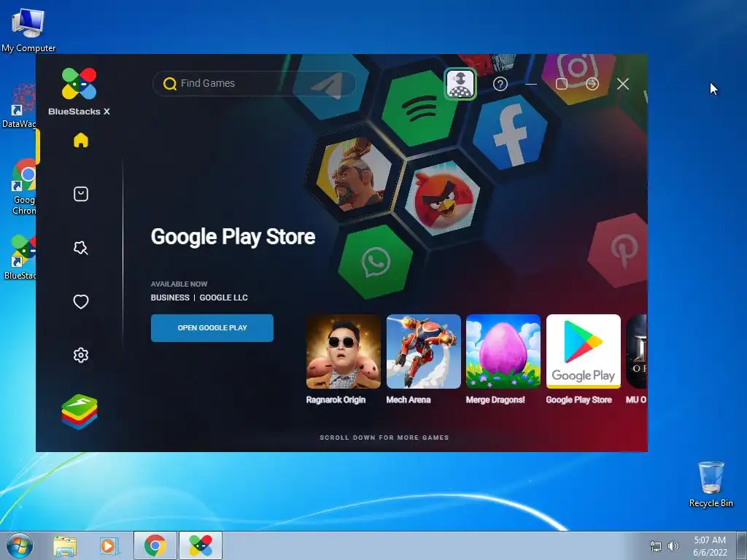Image resolution: width=747 pixels, height=560 pixels.
Task: Maximize the BlueStacks X window
Action: click(562, 85)
